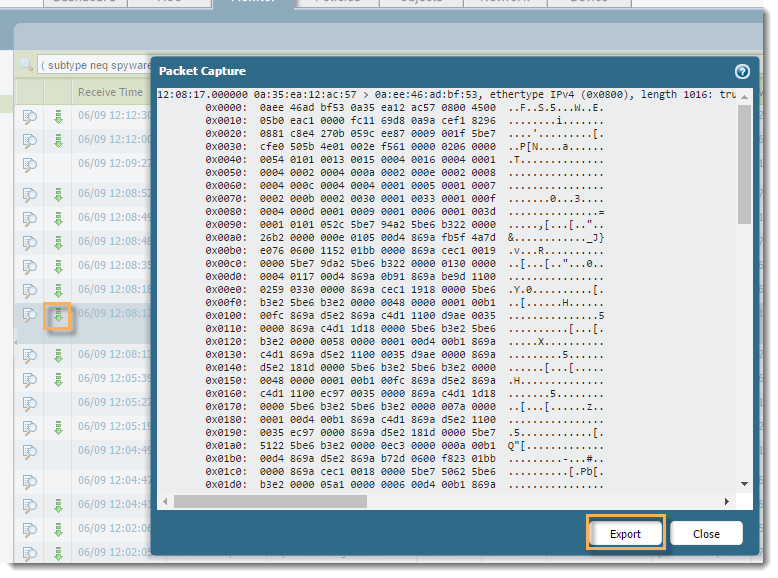This screenshot has width=778, height=578.
Task: Click packet header line starting 12:08:17.000000
Action: click(x=447, y=94)
